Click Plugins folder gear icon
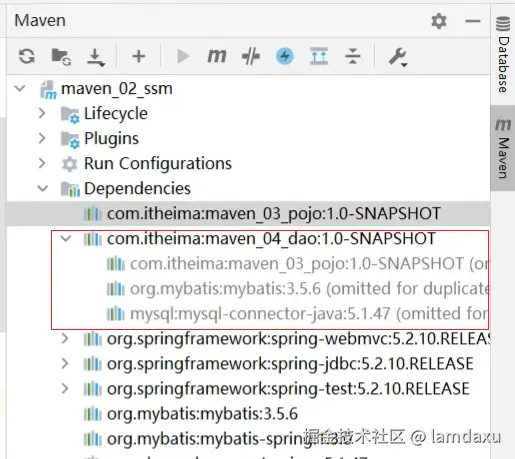515x459 pixels. [70, 140]
